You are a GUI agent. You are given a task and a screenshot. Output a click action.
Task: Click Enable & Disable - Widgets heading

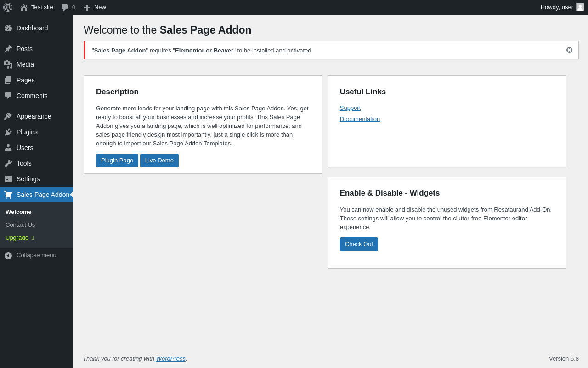click(390, 193)
